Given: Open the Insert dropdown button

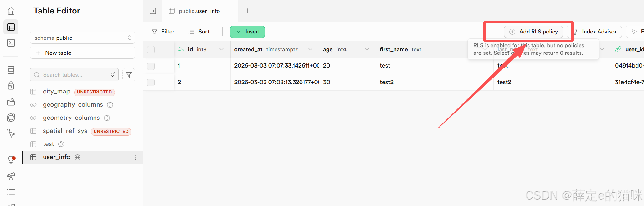Looking at the screenshot, I should click(247, 32).
